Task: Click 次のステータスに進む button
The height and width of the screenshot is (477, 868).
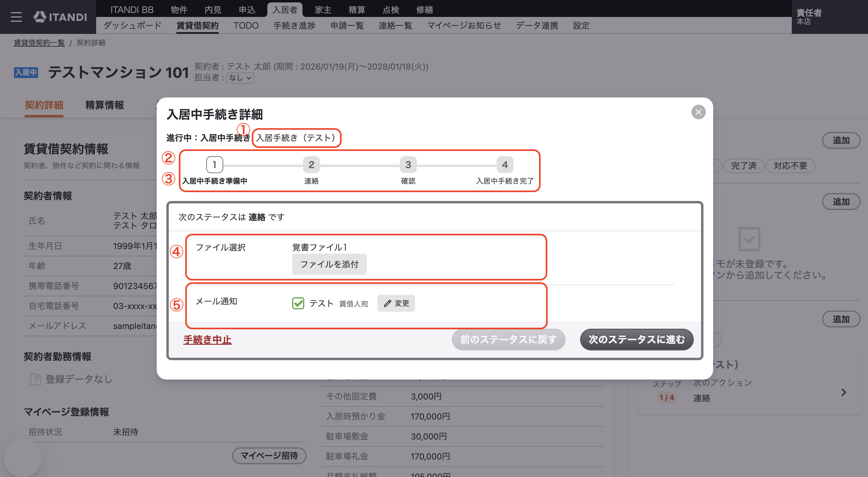Action: [x=637, y=340]
